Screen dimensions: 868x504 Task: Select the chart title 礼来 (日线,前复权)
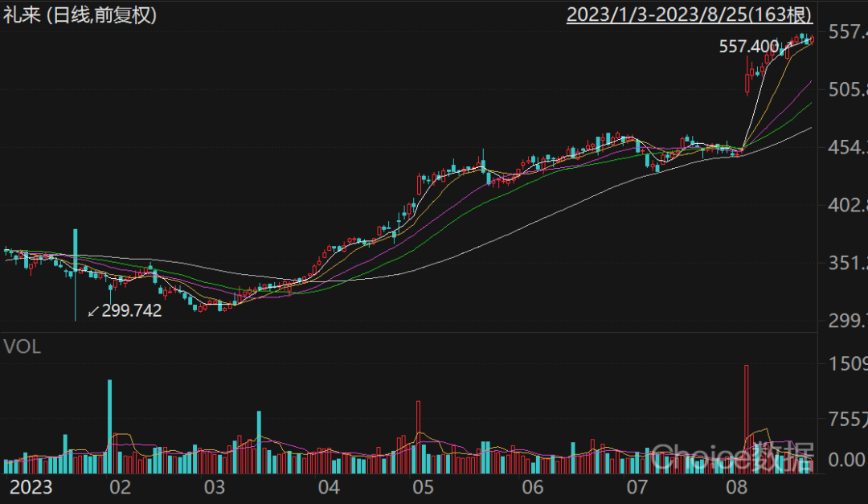point(80,14)
